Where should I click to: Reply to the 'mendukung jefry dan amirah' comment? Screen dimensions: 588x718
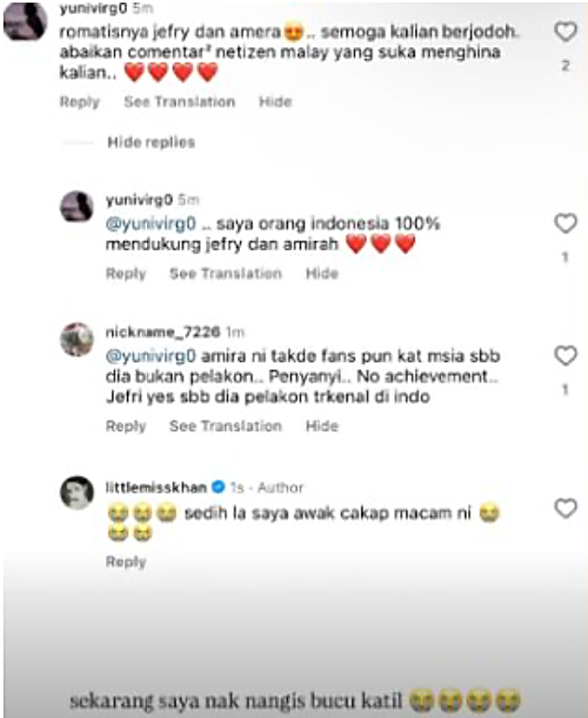tap(126, 273)
